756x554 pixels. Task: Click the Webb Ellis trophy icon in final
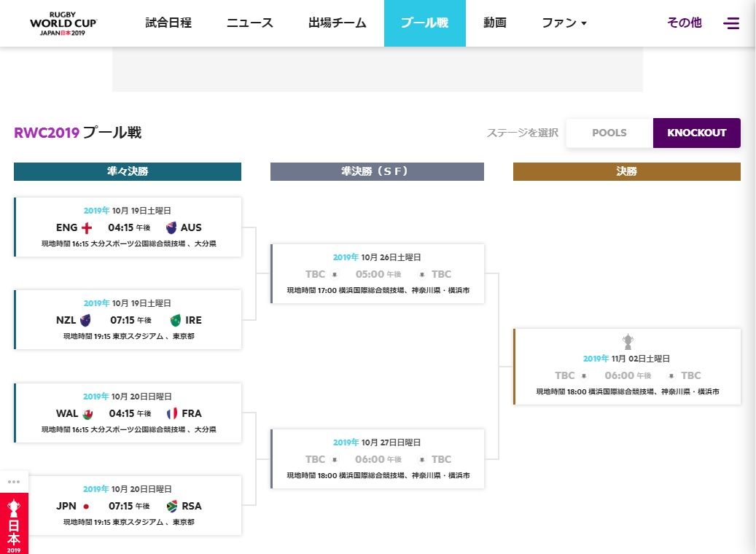pyautogui.click(x=627, y=341)
